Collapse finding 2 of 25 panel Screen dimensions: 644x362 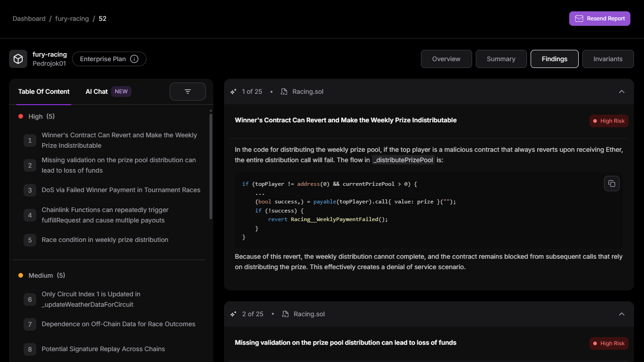pyautogui.click(x=622, y=314)
